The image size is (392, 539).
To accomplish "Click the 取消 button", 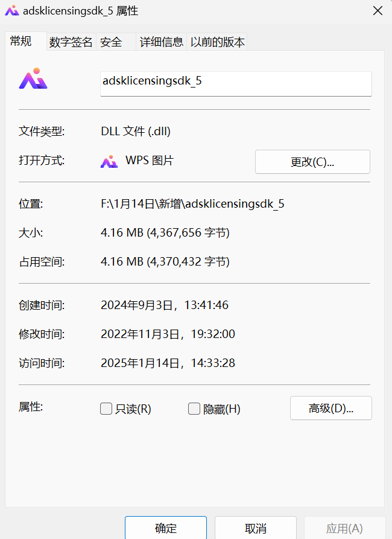I will pyautogui.click(x=255, y=528).
